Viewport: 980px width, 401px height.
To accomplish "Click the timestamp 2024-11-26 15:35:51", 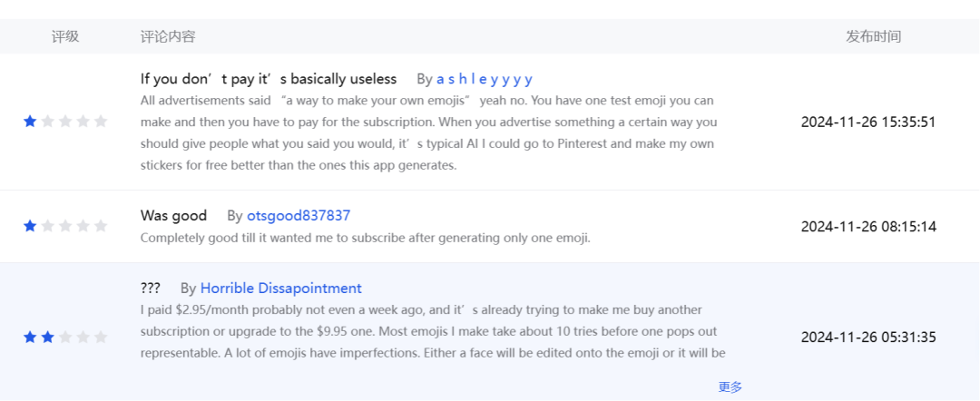I will coord(868,122).
